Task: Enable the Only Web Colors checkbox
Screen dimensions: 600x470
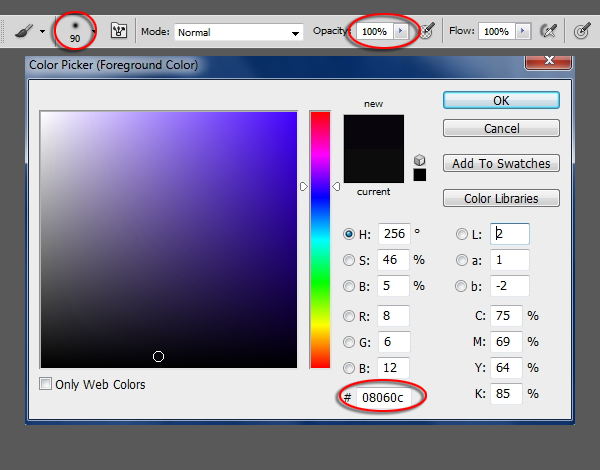Action: click(45, 384)
